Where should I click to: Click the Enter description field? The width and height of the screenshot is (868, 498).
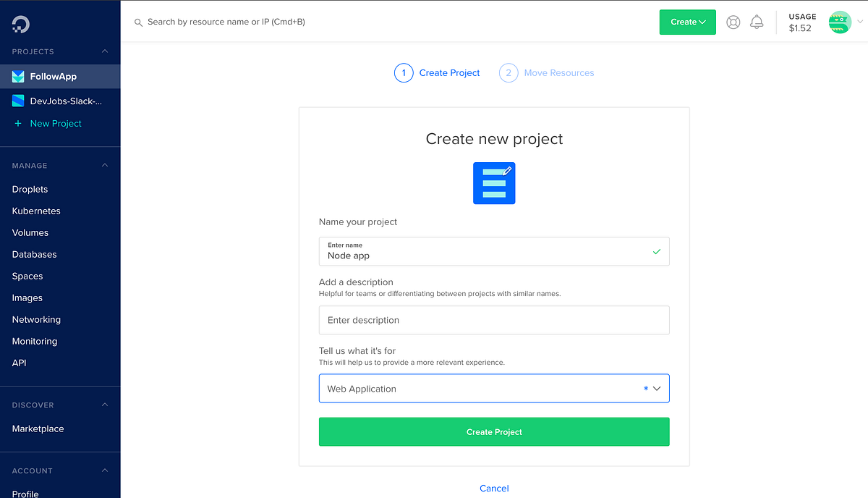click(494, 320)
